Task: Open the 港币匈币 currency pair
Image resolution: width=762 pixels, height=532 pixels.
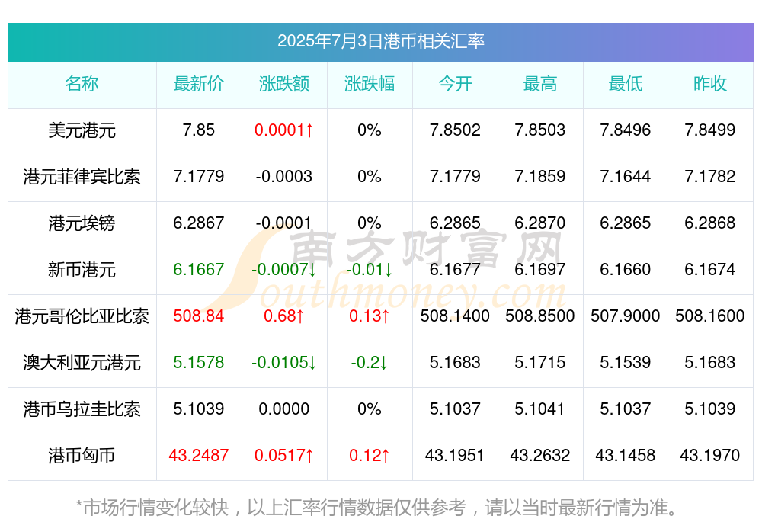Action: (x=82, y=456)
